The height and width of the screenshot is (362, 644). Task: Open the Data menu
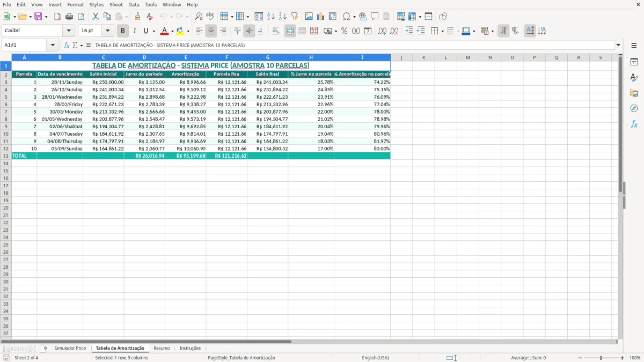[x=134, y=4]
